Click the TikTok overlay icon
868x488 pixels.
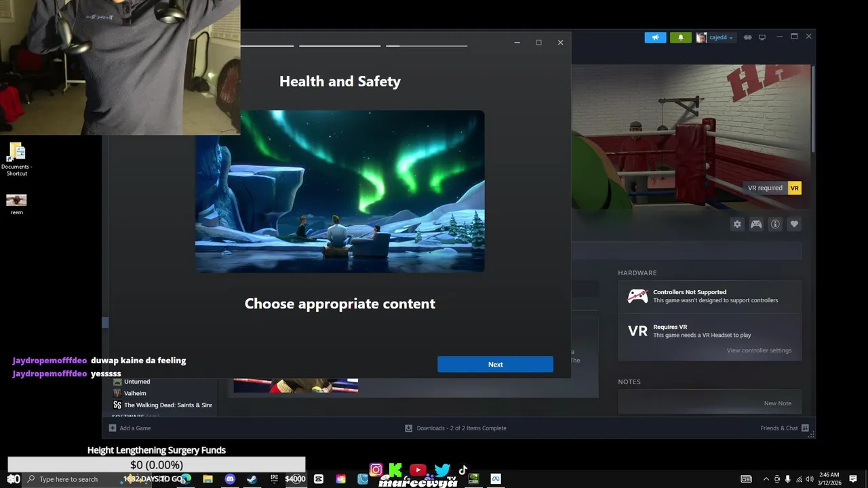(463, 470)
